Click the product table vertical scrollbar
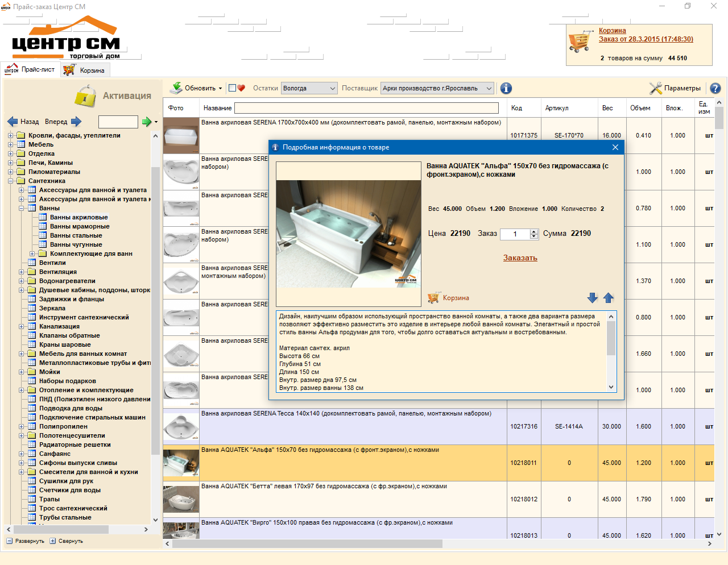 pyautogui.click(x=719, y=318)
